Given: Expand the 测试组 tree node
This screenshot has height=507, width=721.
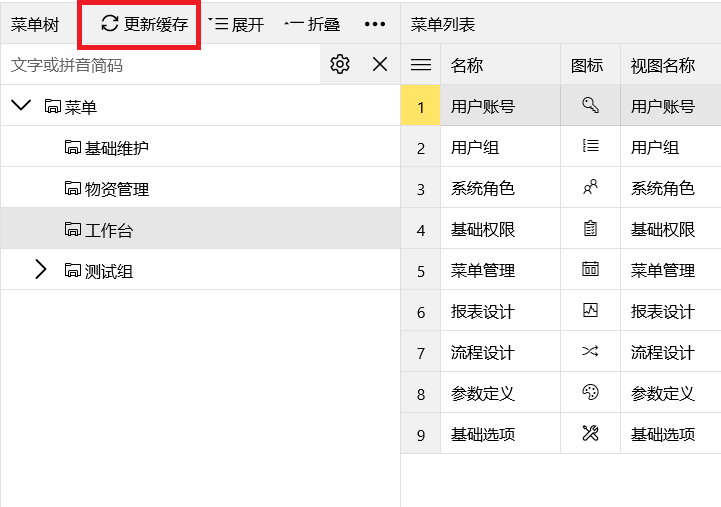Looking at the screenshot, I should click(41, 270).
